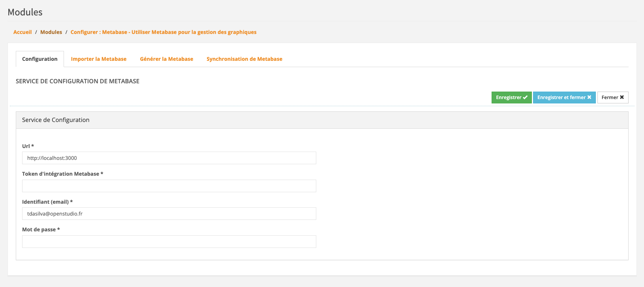The height and width of the screenshot is (287, 644).
Task: Focus the Identifiant (email) input field
Action: point(169,214)
